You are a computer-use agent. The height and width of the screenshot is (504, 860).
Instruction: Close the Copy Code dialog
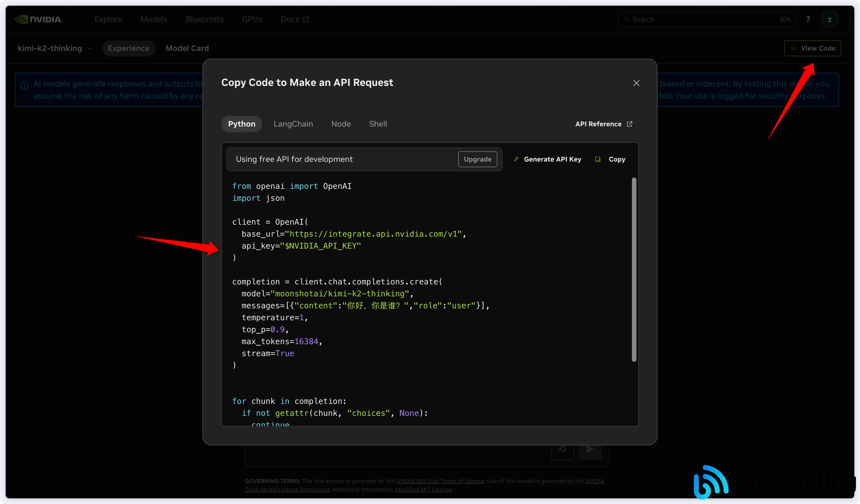(636, 83)
